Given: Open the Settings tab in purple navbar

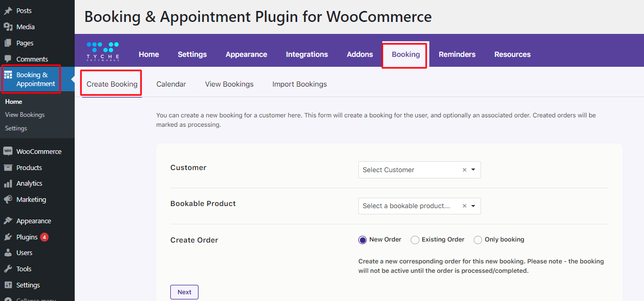Looking at the screenshot, I should point(192,54).
